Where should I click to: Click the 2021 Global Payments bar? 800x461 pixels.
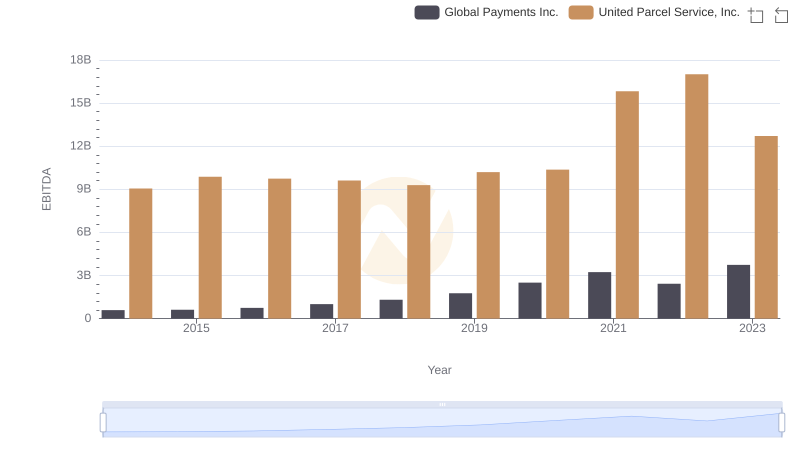point(599,295)
